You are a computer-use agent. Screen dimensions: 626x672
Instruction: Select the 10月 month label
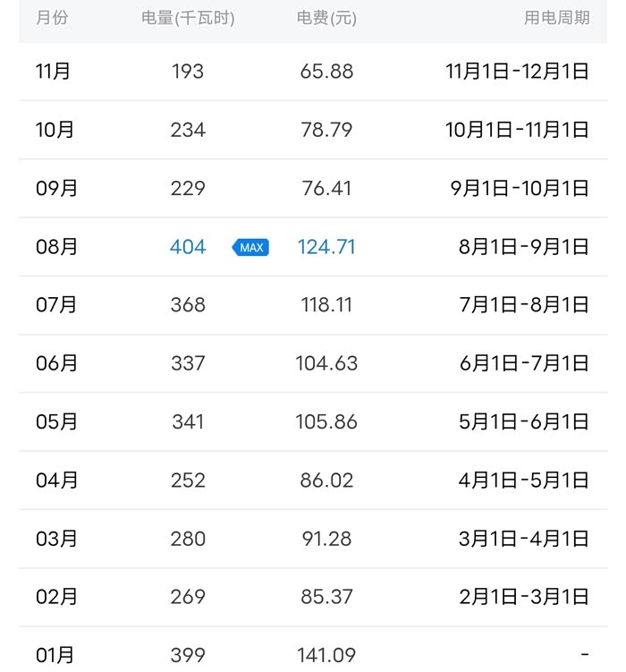tap(55, 130)
